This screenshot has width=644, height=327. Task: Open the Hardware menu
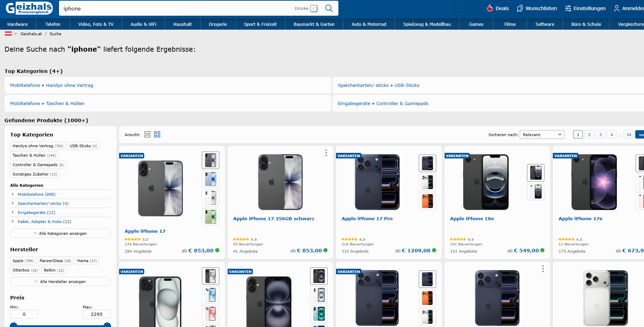click(17, 24)
